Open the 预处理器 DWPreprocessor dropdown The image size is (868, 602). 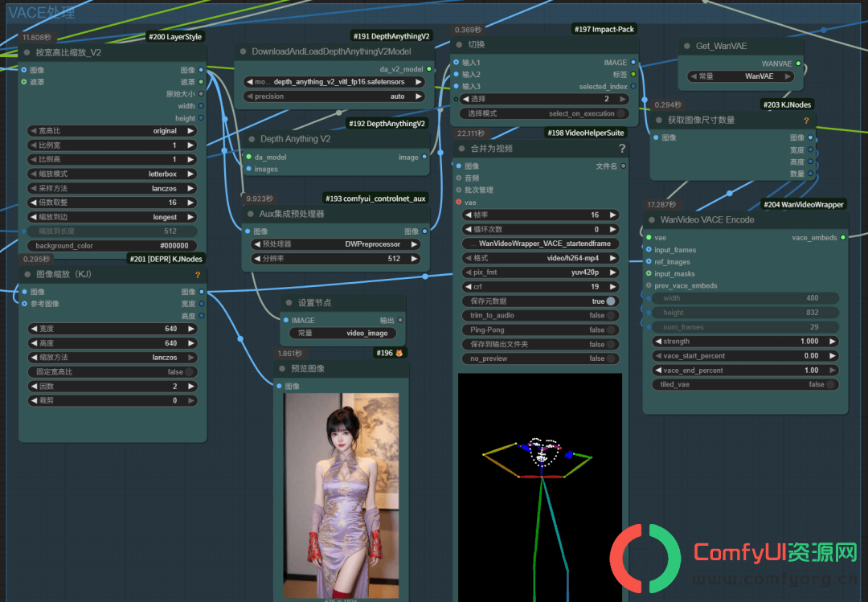point(335,244)
